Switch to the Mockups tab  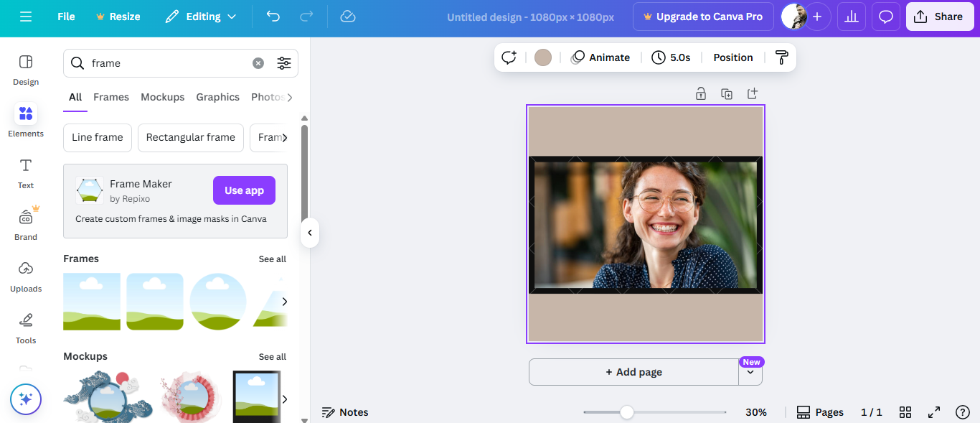coord(162,97)
